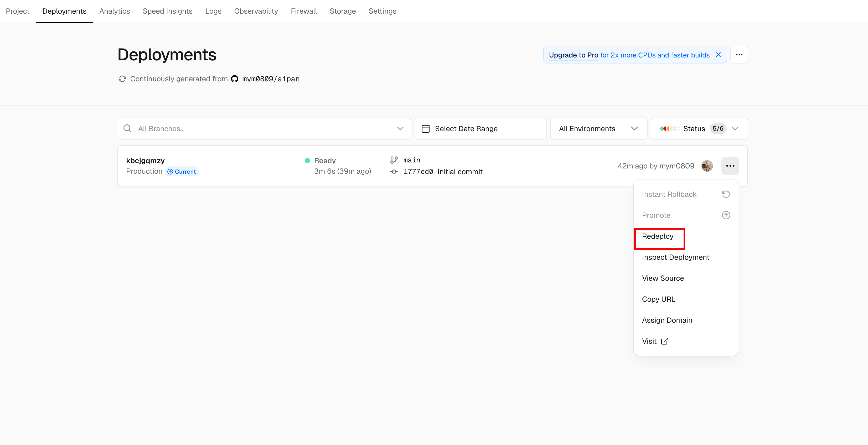Switch to the Analytics tab
Image resolution: width=868 pixels, height=445 pixels.
[115, 11]
